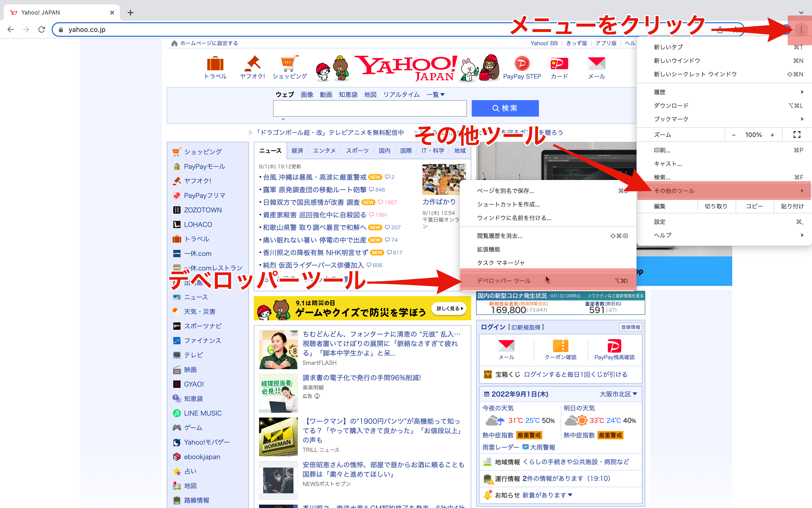Screen dimensions: 812x508
Task: Click the PayPay STEP icon
Action: (x=522, y=63)
